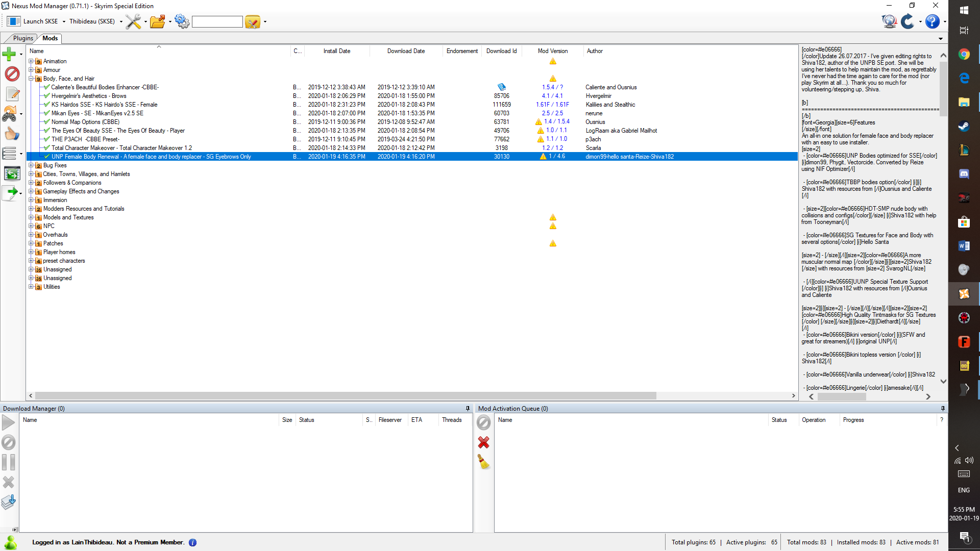The height and width of the screenshot is (551, 980).
Task: Toggle the Normal Map Options mod activation
Action: [x=46, y=121]
